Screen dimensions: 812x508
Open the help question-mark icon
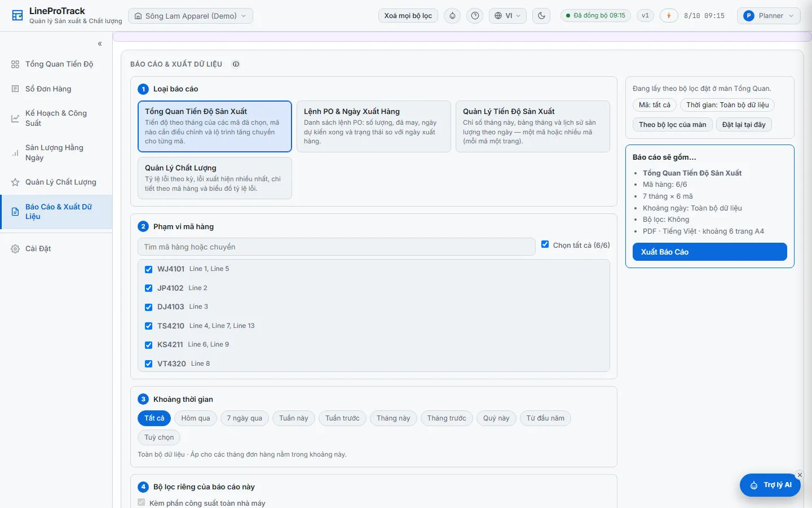(475, 16)
